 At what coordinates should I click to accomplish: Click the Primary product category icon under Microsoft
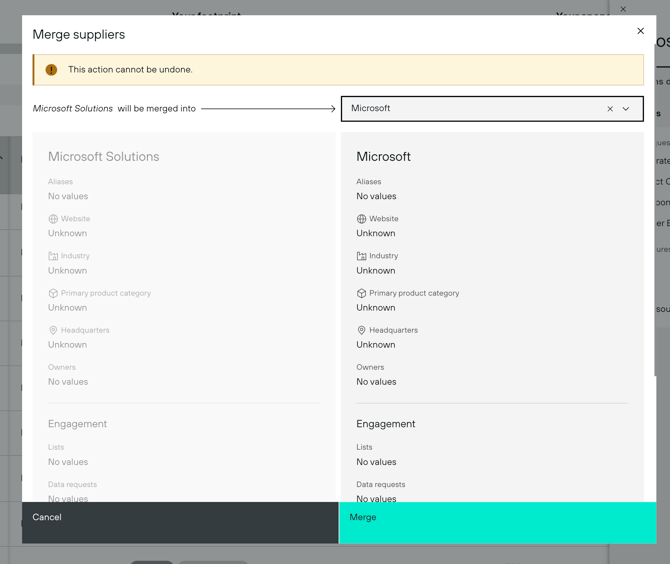pos(361,293)
